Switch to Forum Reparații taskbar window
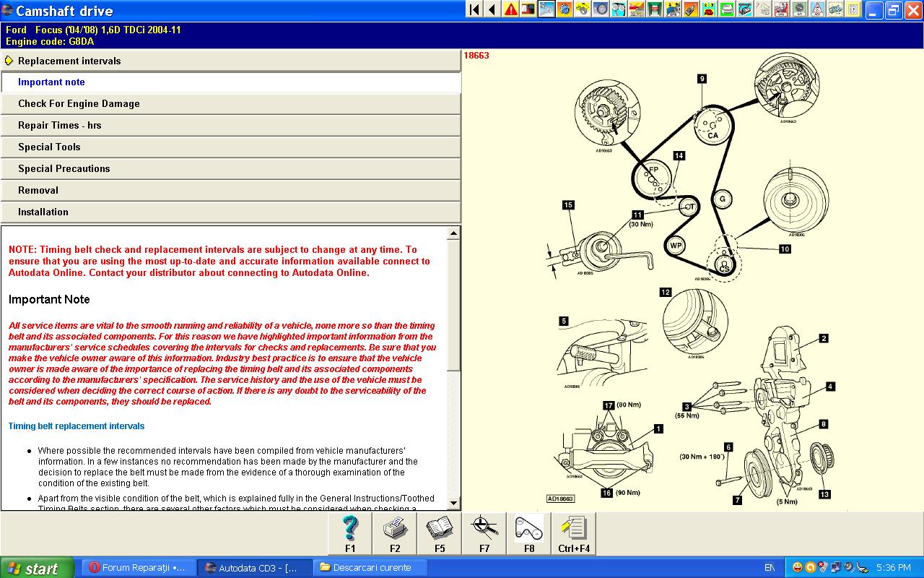 [x=137, y=568]
